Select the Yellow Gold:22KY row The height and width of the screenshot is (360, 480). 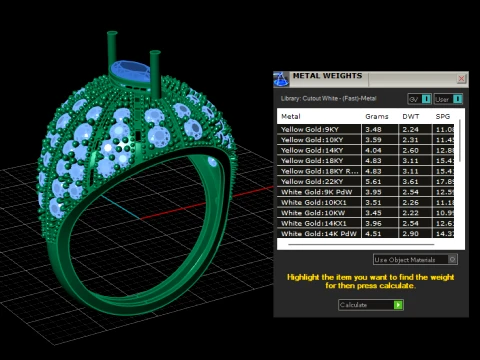click(x=365, y=182)
